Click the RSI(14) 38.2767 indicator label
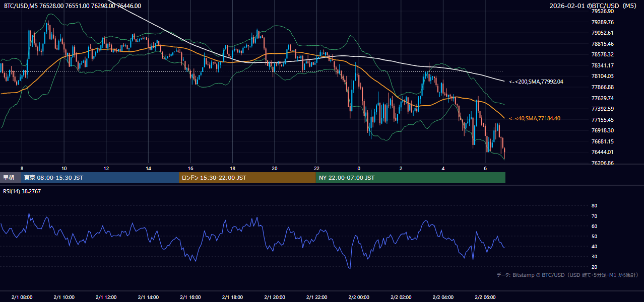Image resolution: width=644 pixels, height=302 pixels. [22, 191]
